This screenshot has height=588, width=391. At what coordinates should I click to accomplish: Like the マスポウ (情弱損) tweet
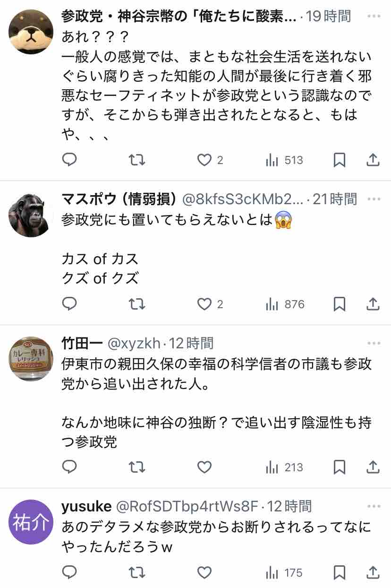204,304
